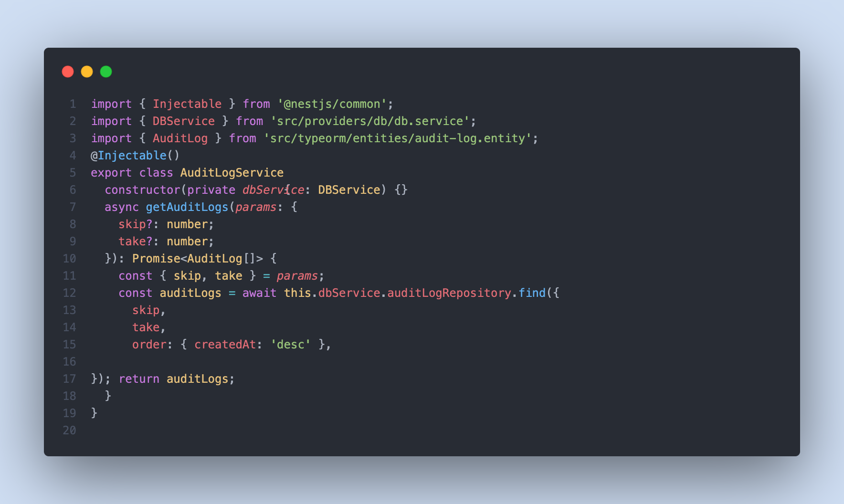This screenshot has height=504, width=844.
Task: Place cursor on the DBService import name
Action: (x=184, y=121)
